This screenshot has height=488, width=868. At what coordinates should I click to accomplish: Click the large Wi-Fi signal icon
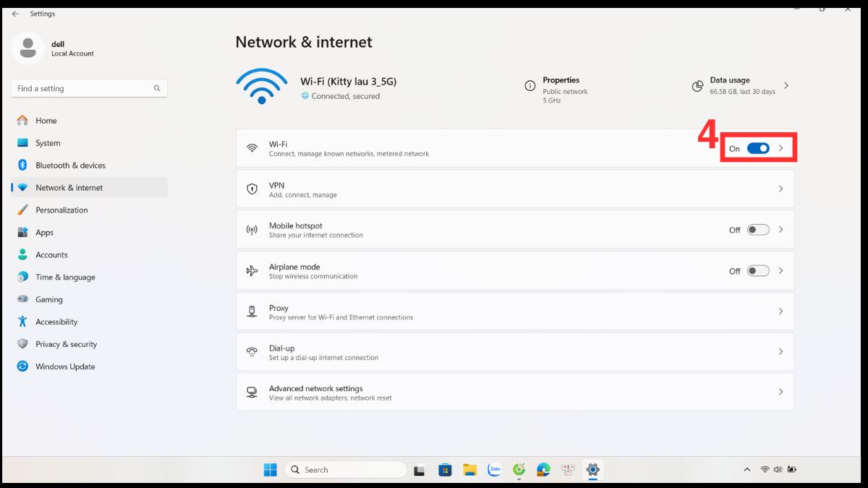click(261, 86)
